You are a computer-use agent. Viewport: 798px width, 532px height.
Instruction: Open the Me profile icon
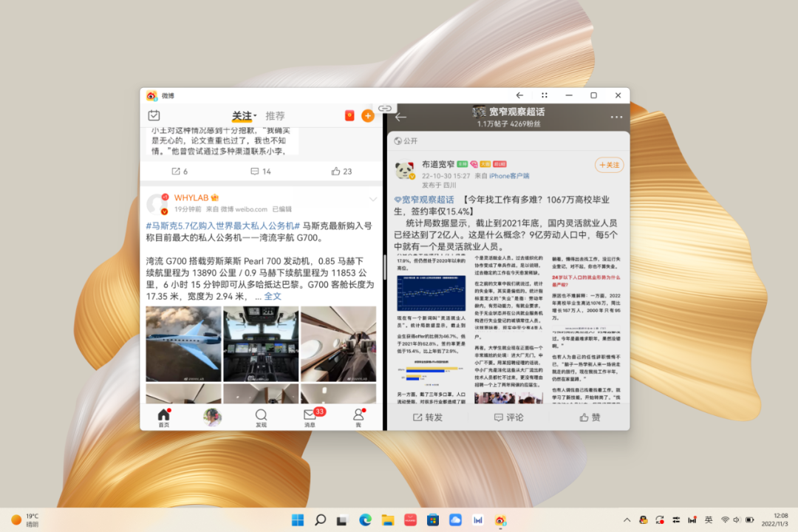tap(358, 417)
